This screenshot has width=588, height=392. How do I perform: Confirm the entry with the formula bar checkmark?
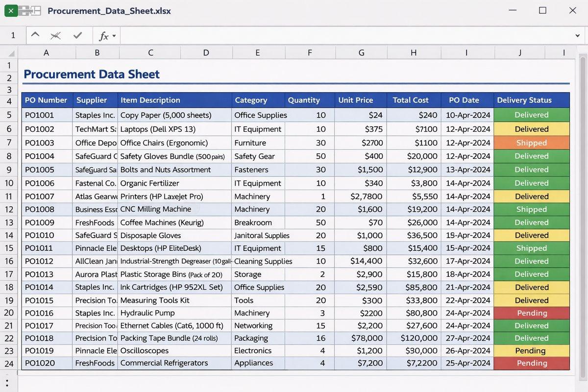click(x=77, y=35)
